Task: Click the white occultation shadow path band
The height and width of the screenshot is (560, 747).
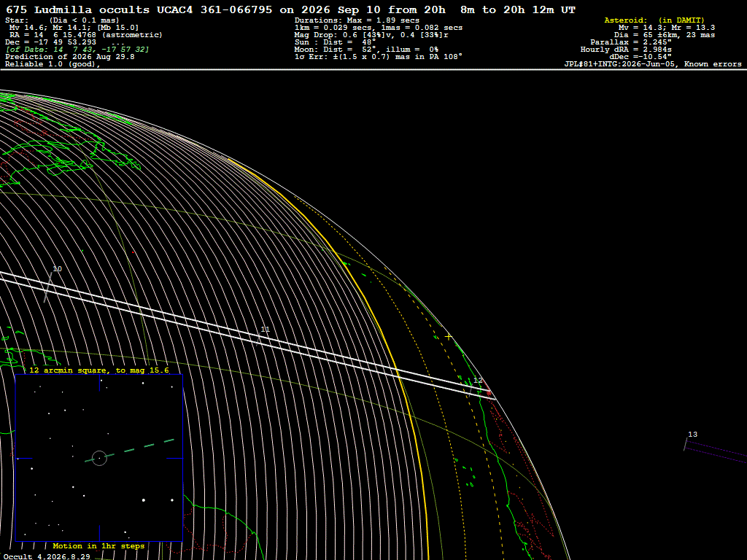Action: (248, 333)
